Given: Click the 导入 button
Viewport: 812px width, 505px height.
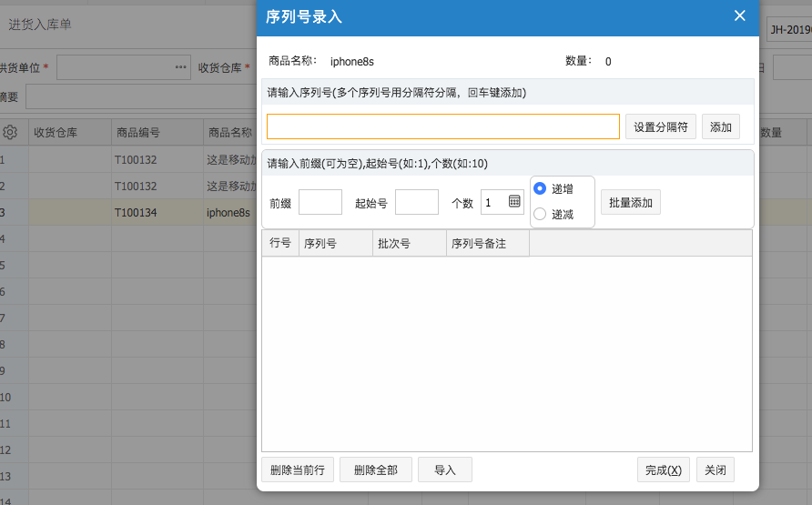Looking at the screenshot, I should (445, 470).
